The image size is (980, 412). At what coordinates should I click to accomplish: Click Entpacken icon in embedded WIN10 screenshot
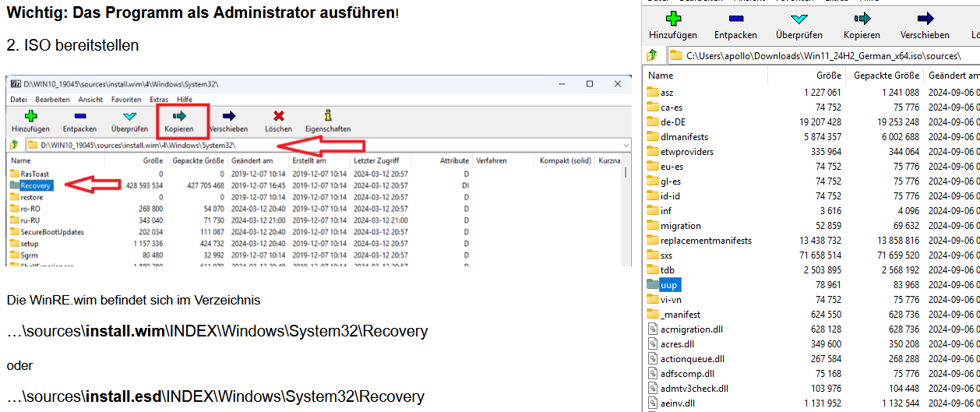pyautogui.click(x=79, y=115)
